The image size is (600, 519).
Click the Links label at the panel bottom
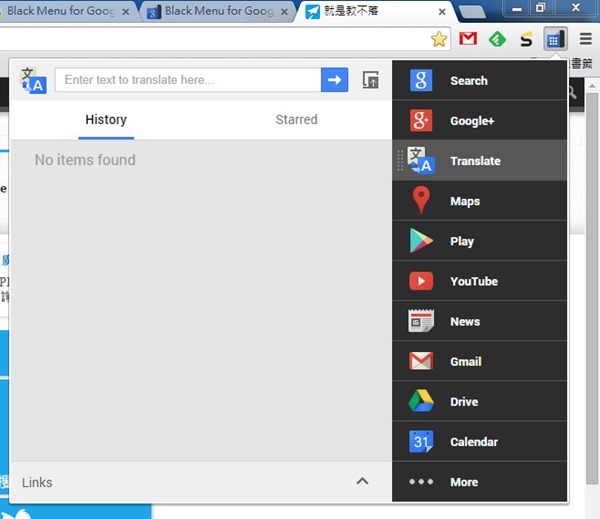tap(37, 482)
